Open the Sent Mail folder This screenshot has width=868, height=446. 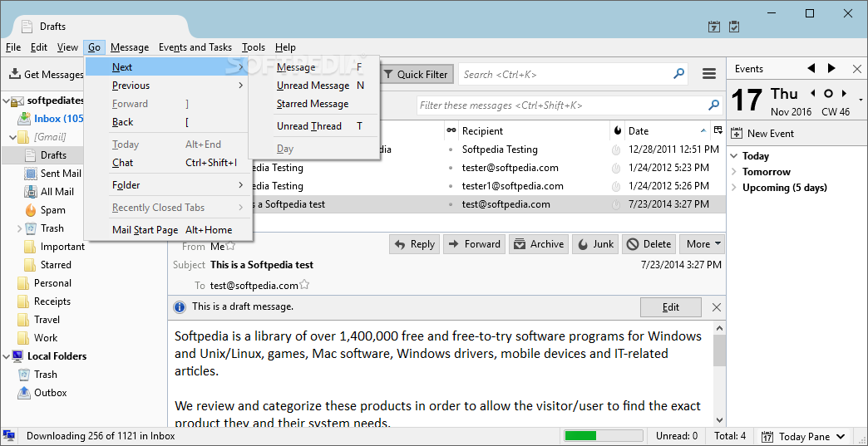pos(61,174)
